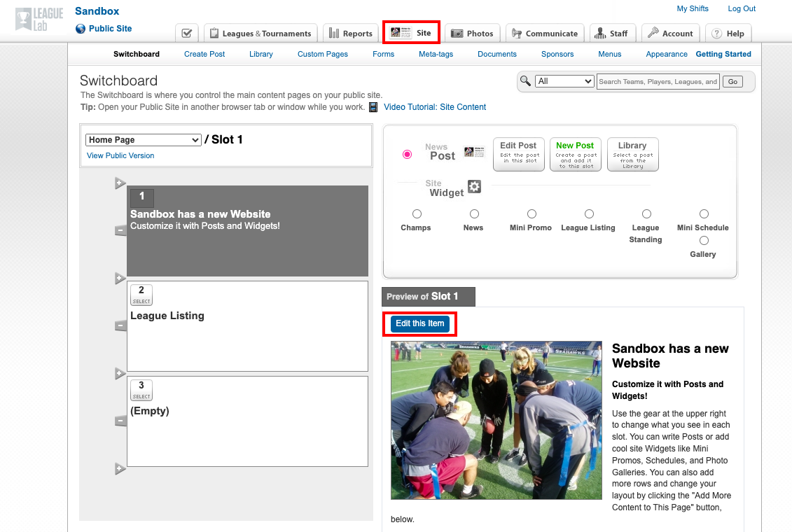The width and height of the screenshot is (792, 532).
Task: Click into the Search Teams, Players field
Action: click(x=658, y=81)
